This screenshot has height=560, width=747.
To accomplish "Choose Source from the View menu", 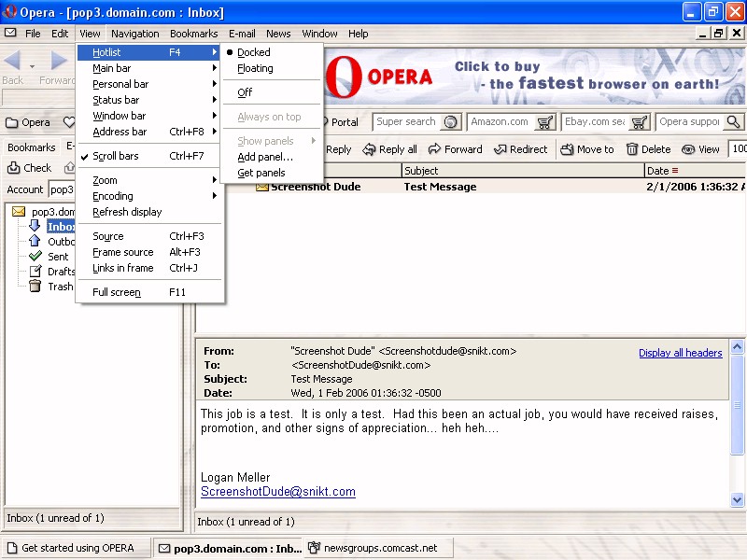I will coord(149,236).
